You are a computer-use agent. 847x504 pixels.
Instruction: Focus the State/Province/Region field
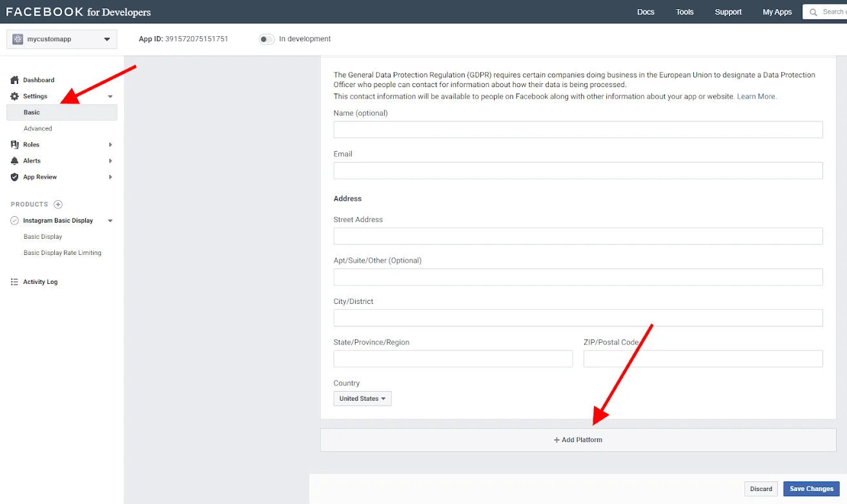click(453, 359)
